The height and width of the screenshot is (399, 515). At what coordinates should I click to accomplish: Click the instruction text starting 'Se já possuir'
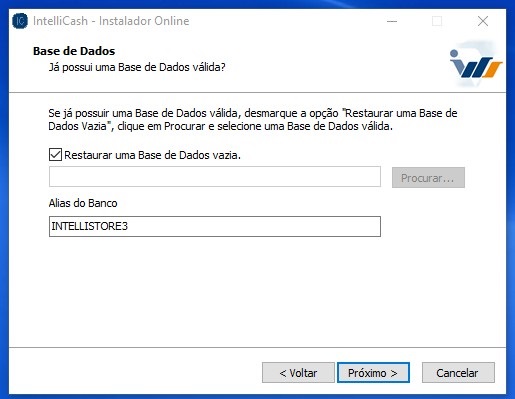tap(253, 120)
